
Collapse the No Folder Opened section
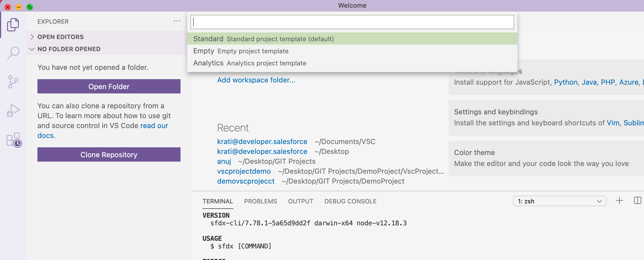click(x=69, y=49)
